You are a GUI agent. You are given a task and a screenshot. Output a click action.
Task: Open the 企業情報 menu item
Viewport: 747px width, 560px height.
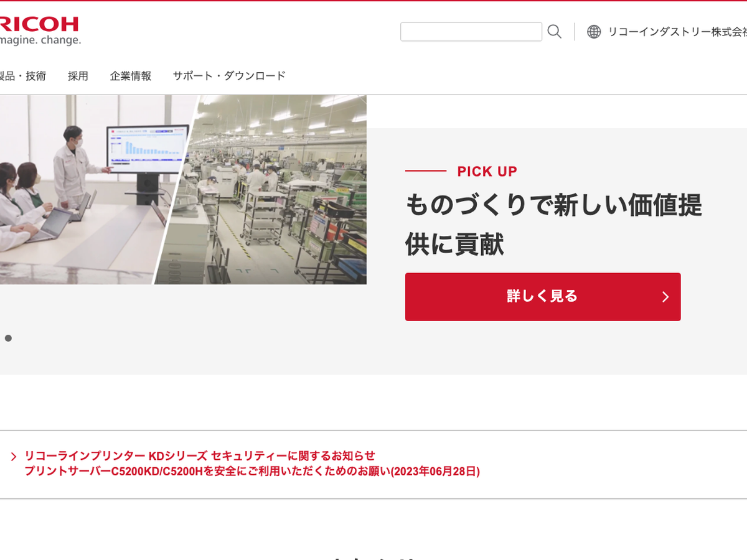click(131, 76)
